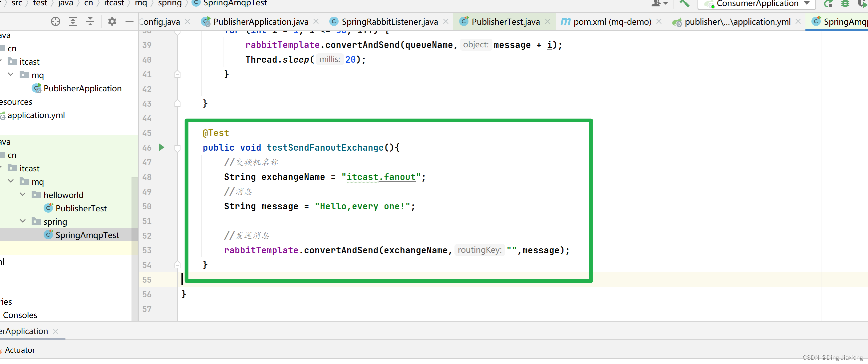Fold end marker at line 41
Image resolution: width=868 pixels, height=364 pixels.
click(x=177, y=74)
